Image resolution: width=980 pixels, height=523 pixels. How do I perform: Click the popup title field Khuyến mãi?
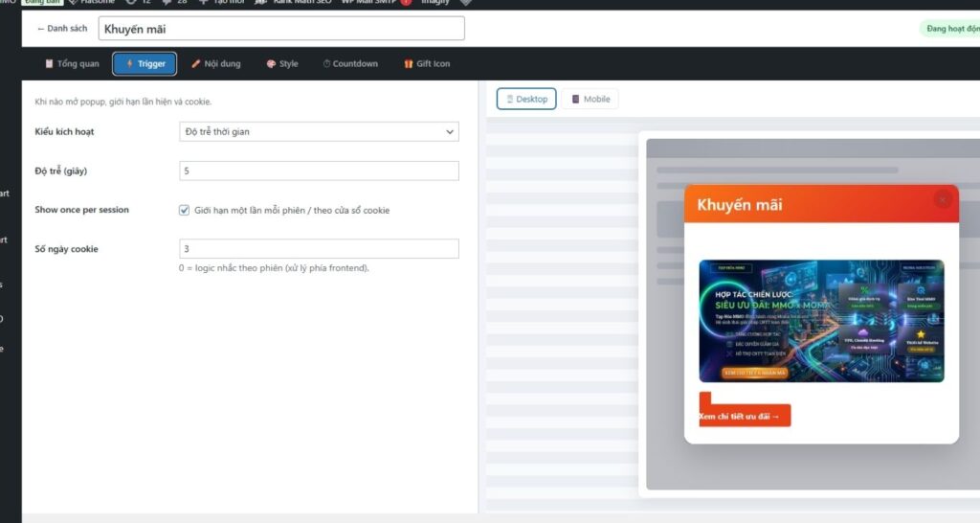tap(281, 29)
